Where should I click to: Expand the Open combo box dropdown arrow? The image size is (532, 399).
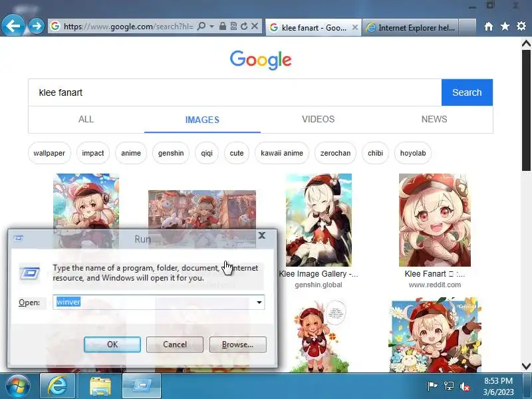click(x=259, y=302)
